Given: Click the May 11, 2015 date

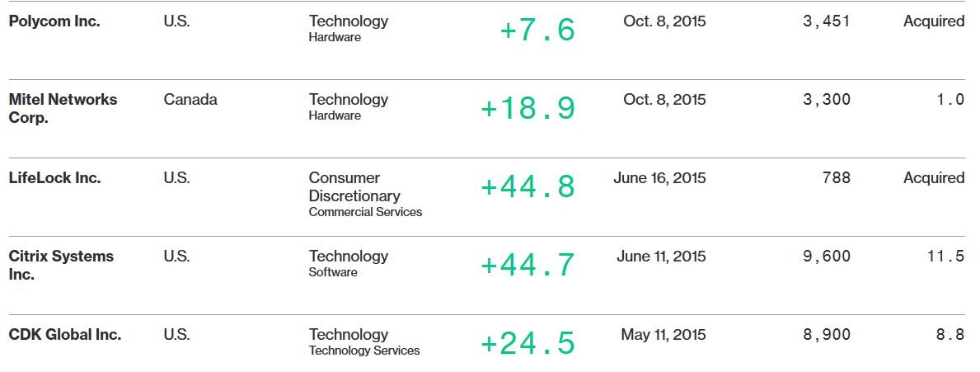Looking at the screenshot, I should point(663,335).
